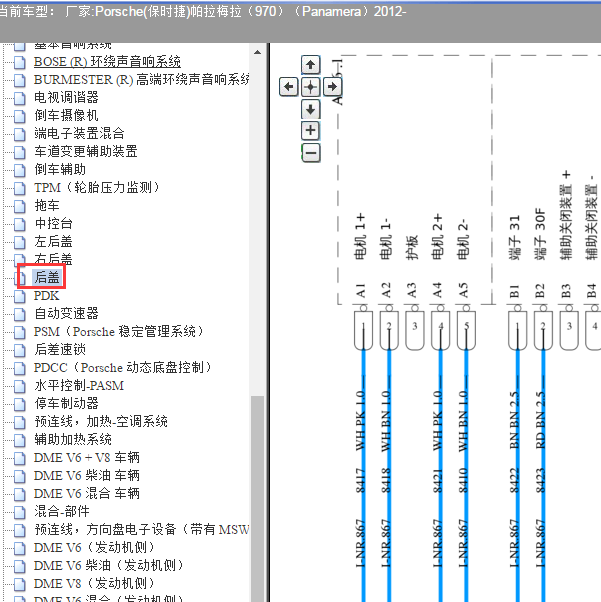Click wire label RD BN 2.5 8423
601x602 pixels.
point(540,442)
